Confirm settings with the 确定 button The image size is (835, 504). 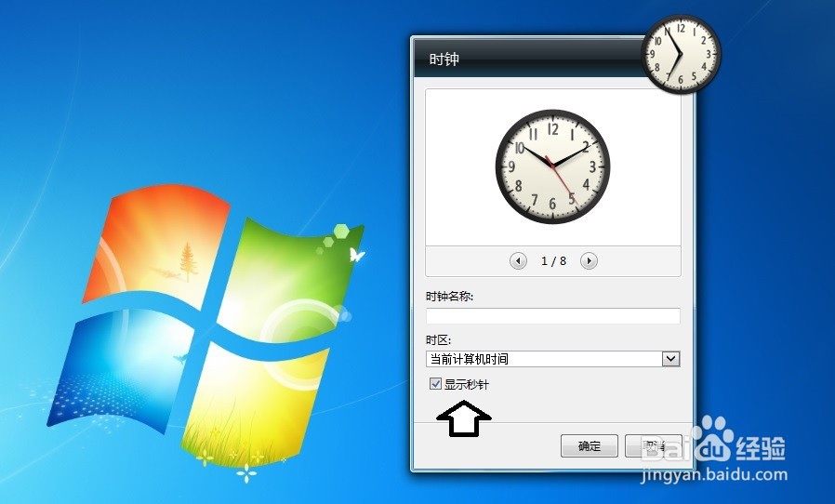pos(589,446)
